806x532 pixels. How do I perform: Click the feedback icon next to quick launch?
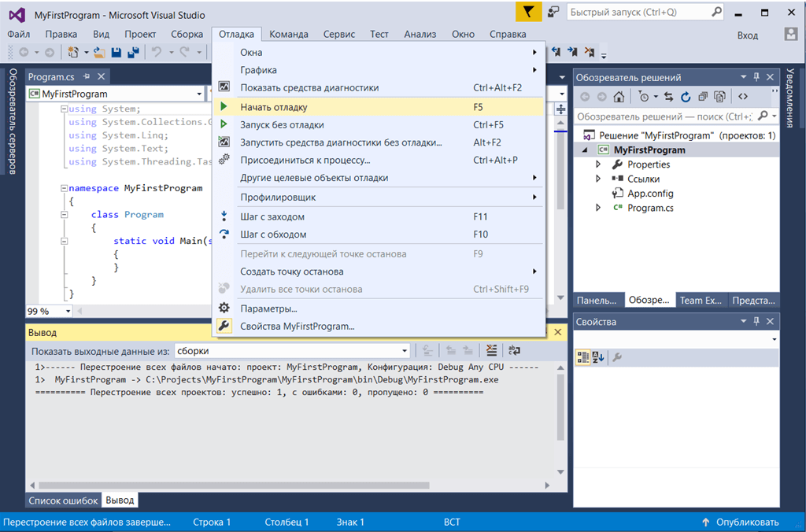[553, 12]
